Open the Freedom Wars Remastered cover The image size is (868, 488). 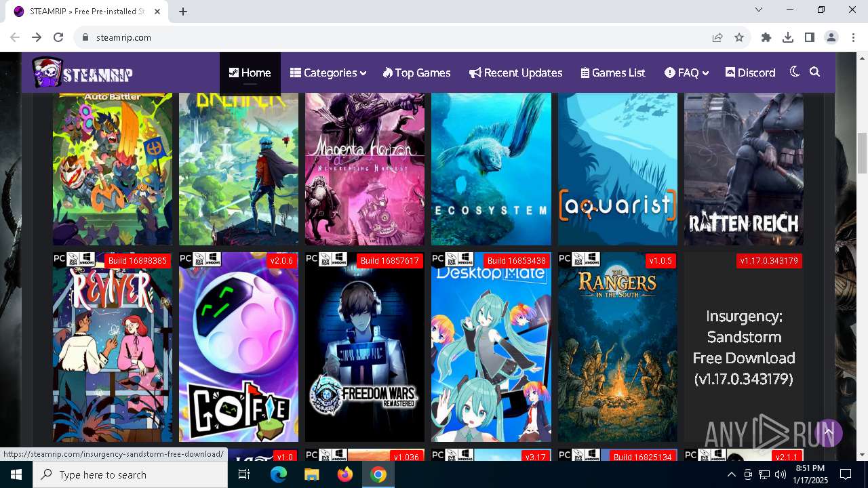[365, 347]
